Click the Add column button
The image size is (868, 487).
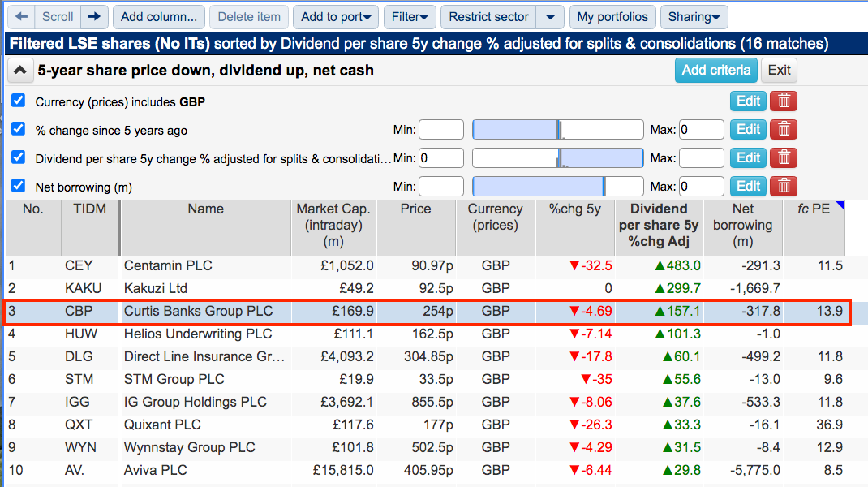[159, 17]
